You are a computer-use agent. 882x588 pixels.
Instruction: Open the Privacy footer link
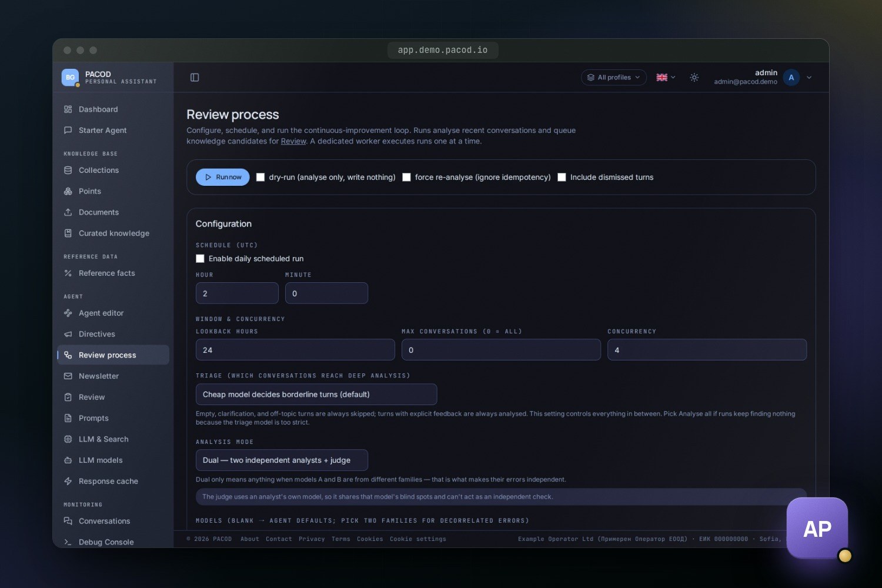point(312,539)
